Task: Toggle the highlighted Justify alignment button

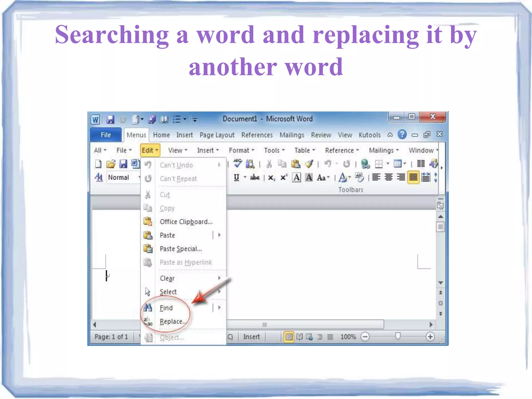Action: 413,177
